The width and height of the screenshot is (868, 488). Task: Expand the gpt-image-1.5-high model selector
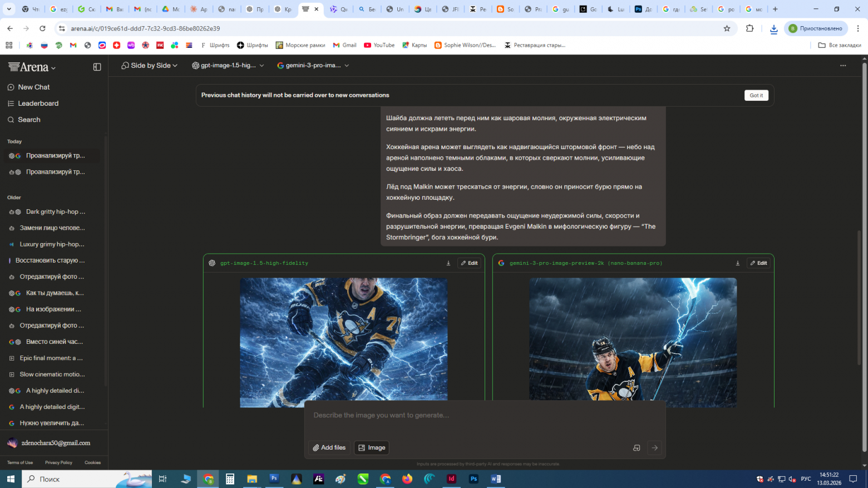[228, 65]
